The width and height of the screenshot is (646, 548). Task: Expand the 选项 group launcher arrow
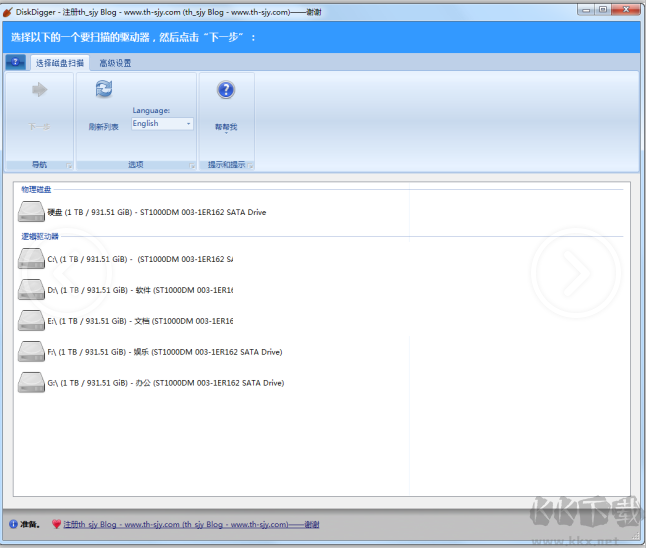click(x=192, y=166)
